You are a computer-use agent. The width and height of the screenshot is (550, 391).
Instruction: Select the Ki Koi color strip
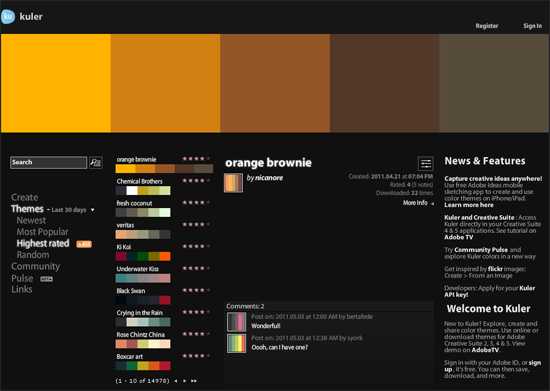(143, 256)
